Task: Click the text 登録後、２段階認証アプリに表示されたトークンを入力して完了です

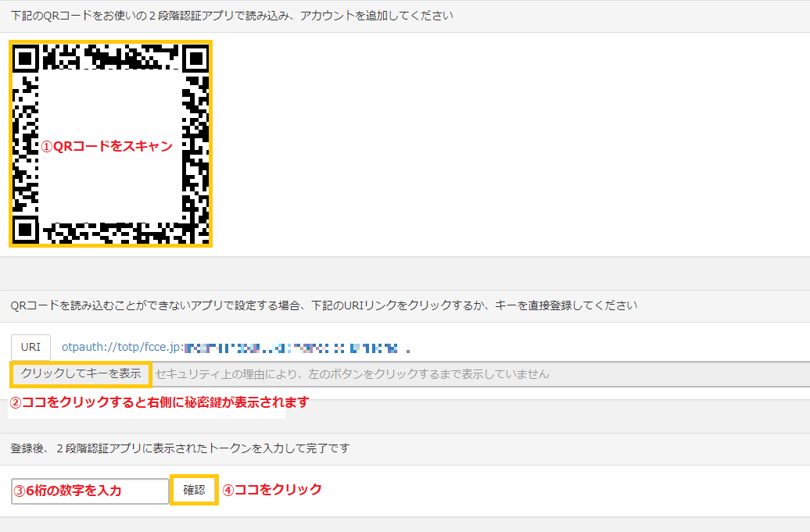Action: [x=181, y=448]
